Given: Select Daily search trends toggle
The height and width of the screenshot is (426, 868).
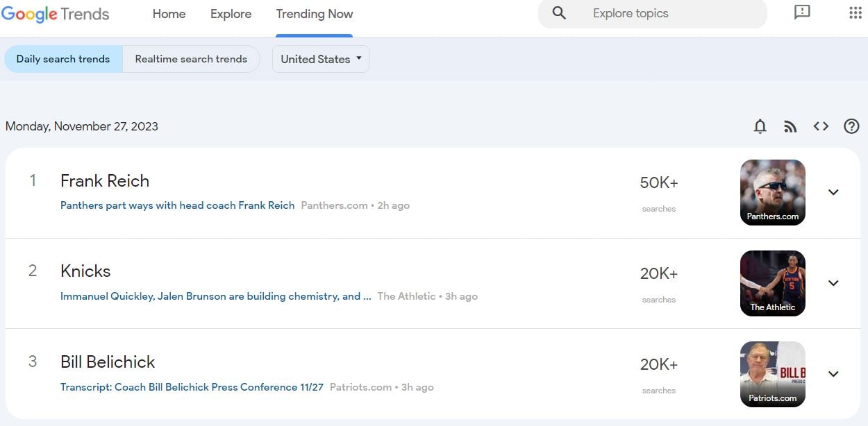Looking at the screenshot, I should tap(63, 59).
